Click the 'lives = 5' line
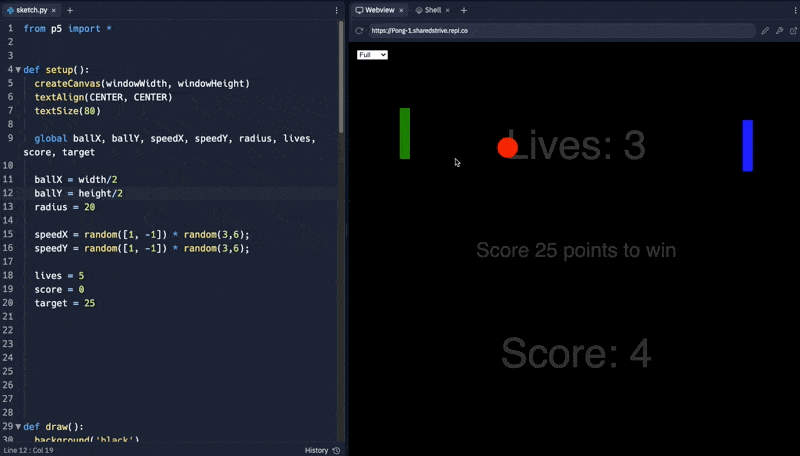800x456 pixels. (x=59, y=275)
